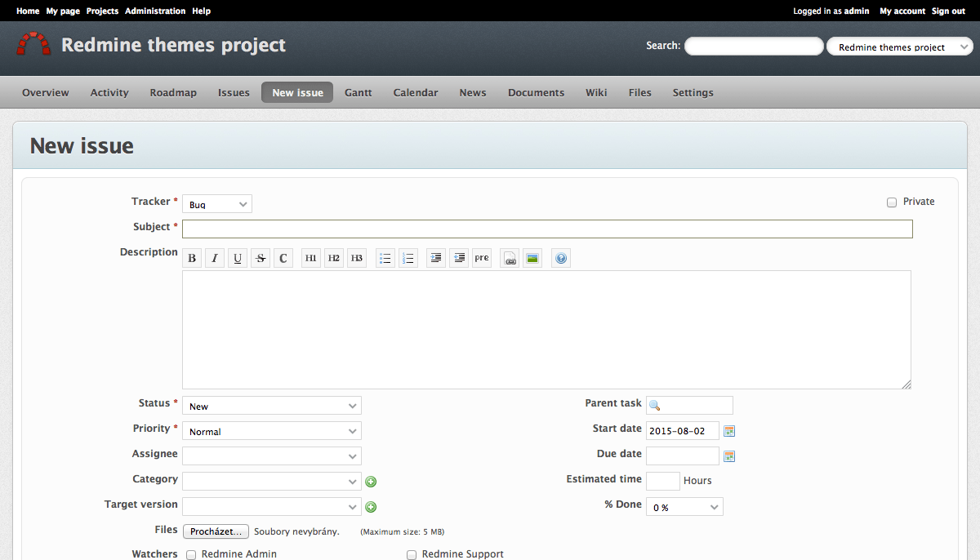Click the quote indent icon
Image resolution: width=980 pixels, height=560 pixels.
[x=436, y=259]
